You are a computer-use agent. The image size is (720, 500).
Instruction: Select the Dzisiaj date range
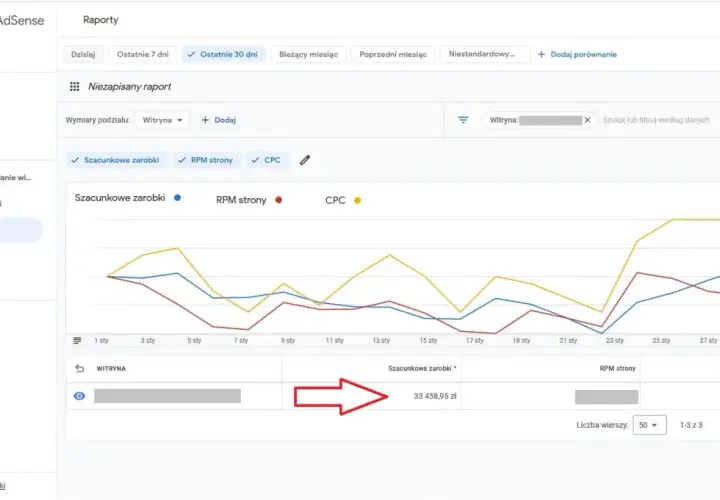click(83, 54)
